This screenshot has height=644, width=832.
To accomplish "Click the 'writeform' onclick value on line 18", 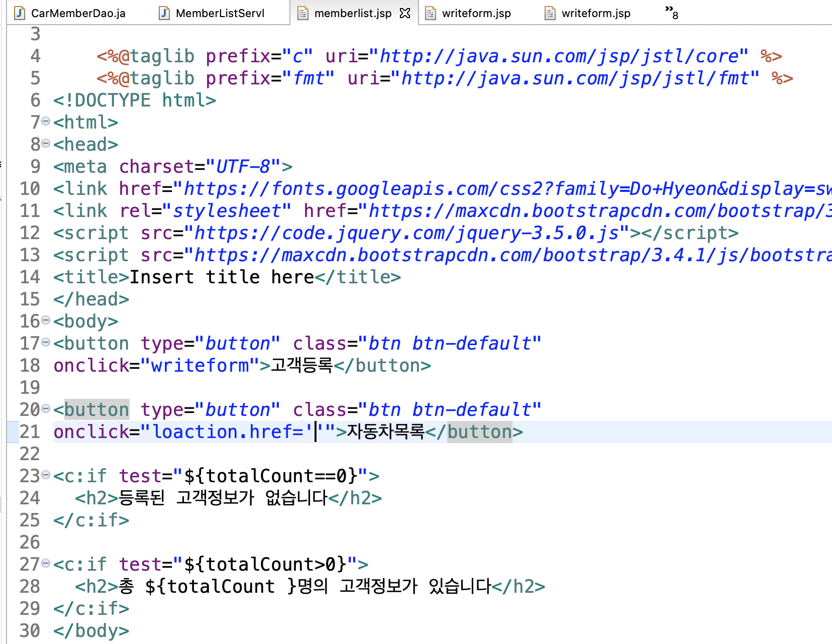I will (200, 366).
